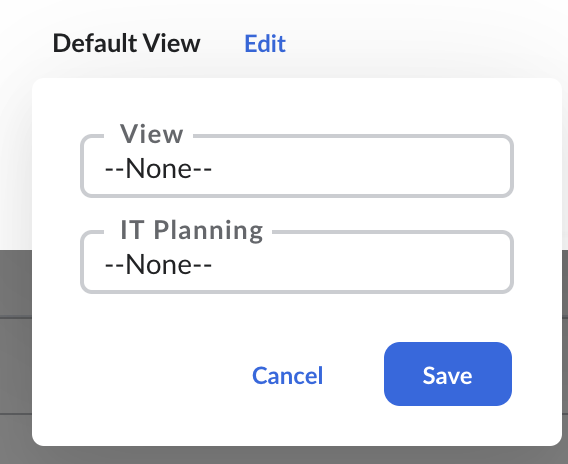Image resolution: width=568 pixels, height=464 pixels.
Task: Activate Edit next to Default View title
Action: [x=265, y=43]
